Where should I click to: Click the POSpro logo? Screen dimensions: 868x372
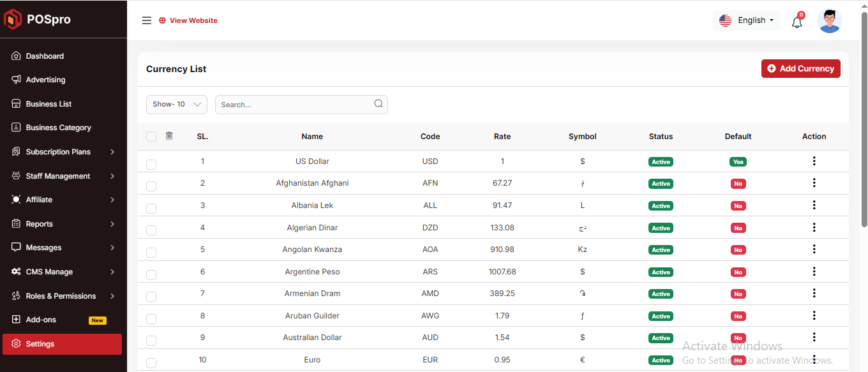(38, 19)
